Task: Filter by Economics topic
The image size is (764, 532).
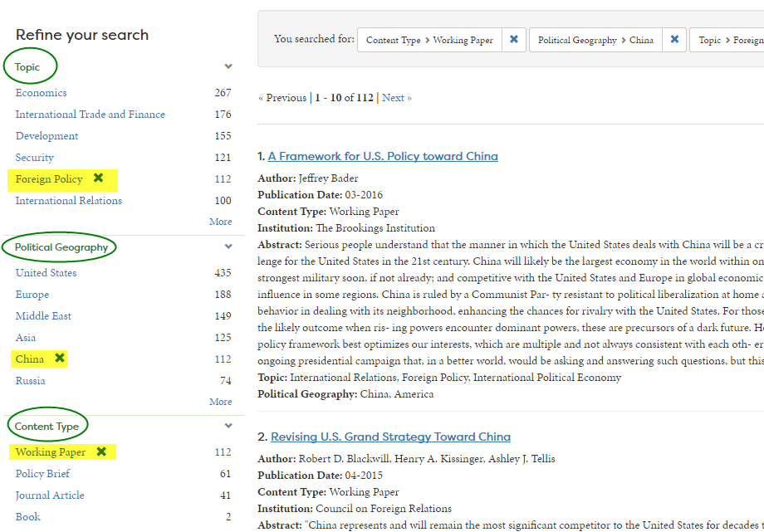Action: [41, 93]
